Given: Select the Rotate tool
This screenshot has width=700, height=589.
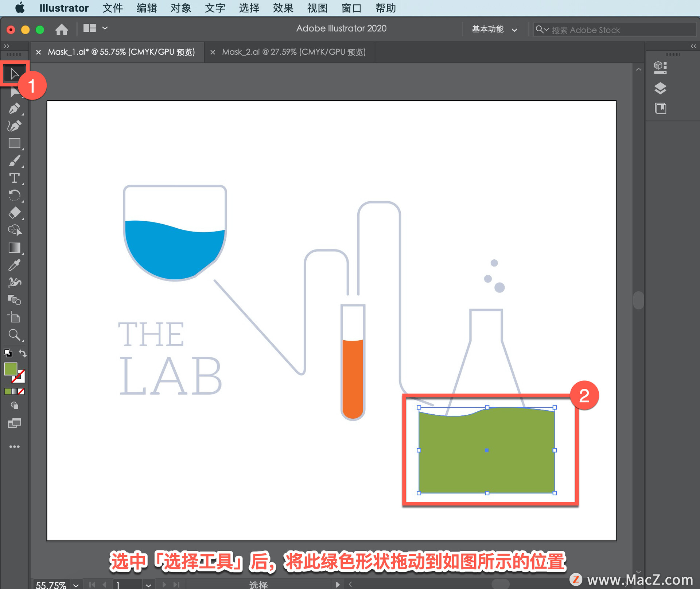Looking at the screenshot, I should pos(14,196).
